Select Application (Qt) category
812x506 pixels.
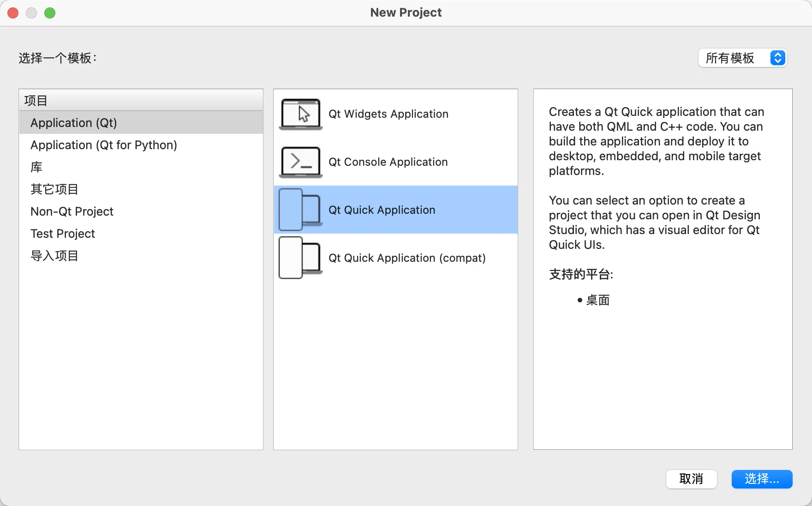141,123
